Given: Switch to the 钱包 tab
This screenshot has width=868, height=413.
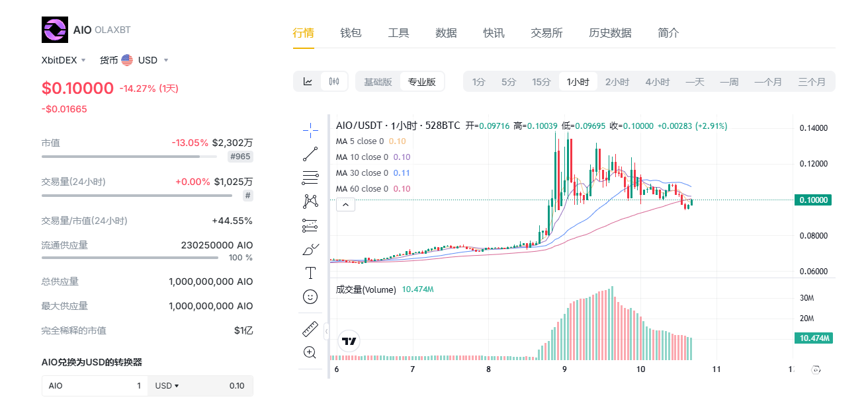Looking at the screenshot, I should click(x=351, y=33).
